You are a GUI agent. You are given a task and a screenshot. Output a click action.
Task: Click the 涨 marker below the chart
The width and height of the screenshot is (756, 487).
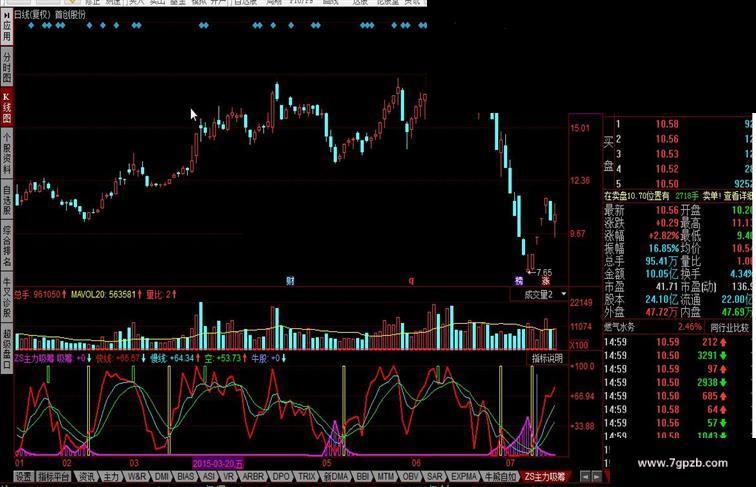click(x=545, y=281)
